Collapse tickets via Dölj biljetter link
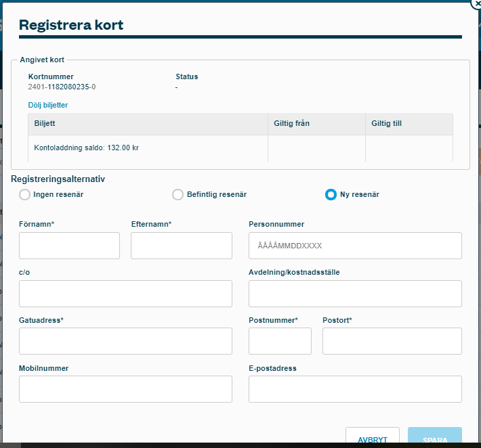481x448 pixels. point(47,106)
